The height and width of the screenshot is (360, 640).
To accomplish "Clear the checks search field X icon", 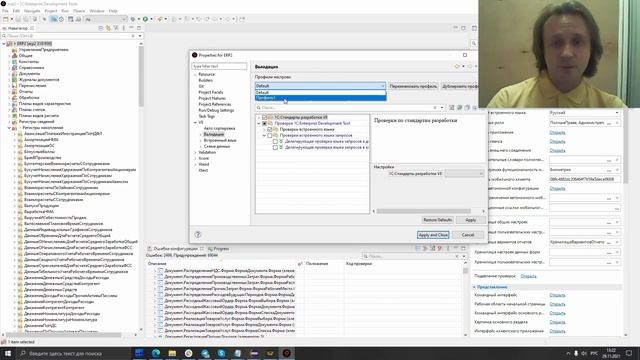I will point(435,107).
